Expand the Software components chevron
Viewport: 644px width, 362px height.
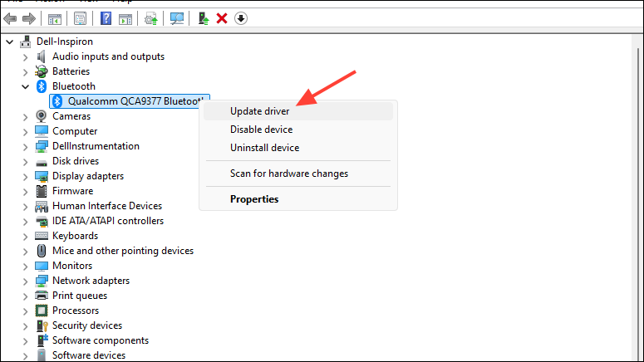click(26, 341)
